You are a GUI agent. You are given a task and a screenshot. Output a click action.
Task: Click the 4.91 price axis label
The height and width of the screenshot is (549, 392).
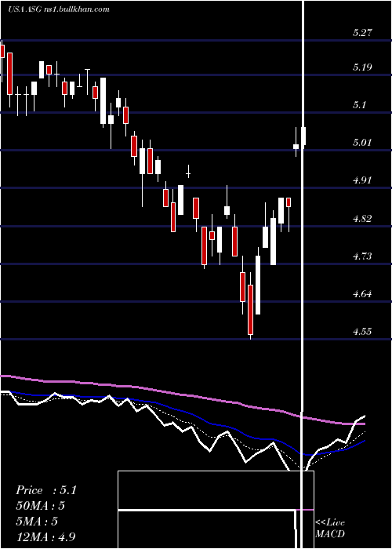tap(362, 180)
